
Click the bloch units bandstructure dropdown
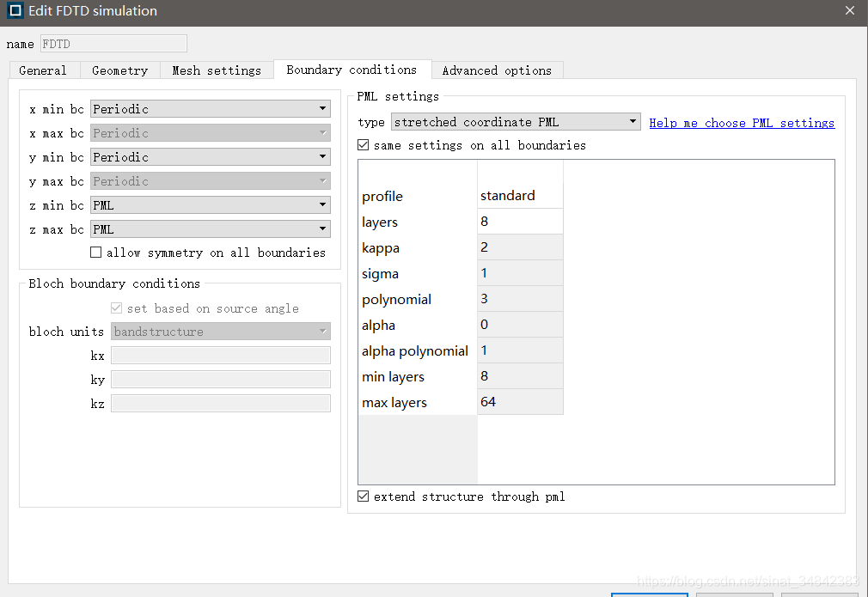(x=221, y=332)
